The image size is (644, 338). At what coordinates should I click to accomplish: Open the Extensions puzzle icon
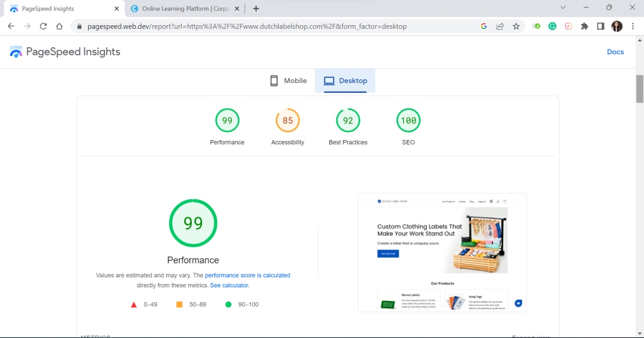(584, 26)
